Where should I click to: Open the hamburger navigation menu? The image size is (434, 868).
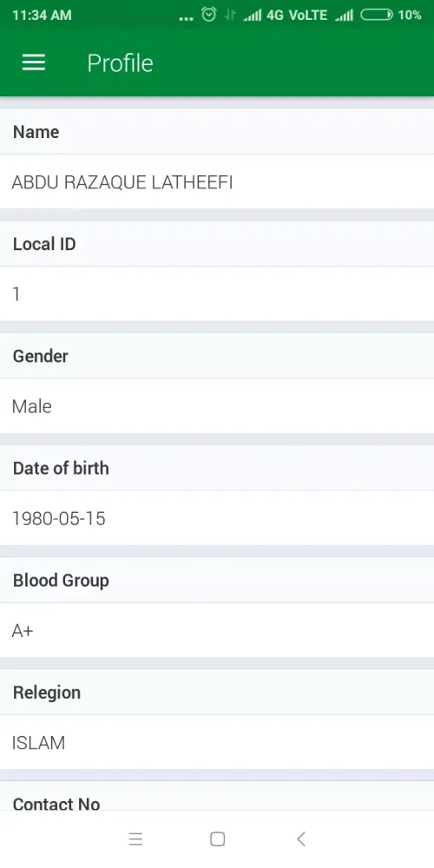(x=34, y=62)
